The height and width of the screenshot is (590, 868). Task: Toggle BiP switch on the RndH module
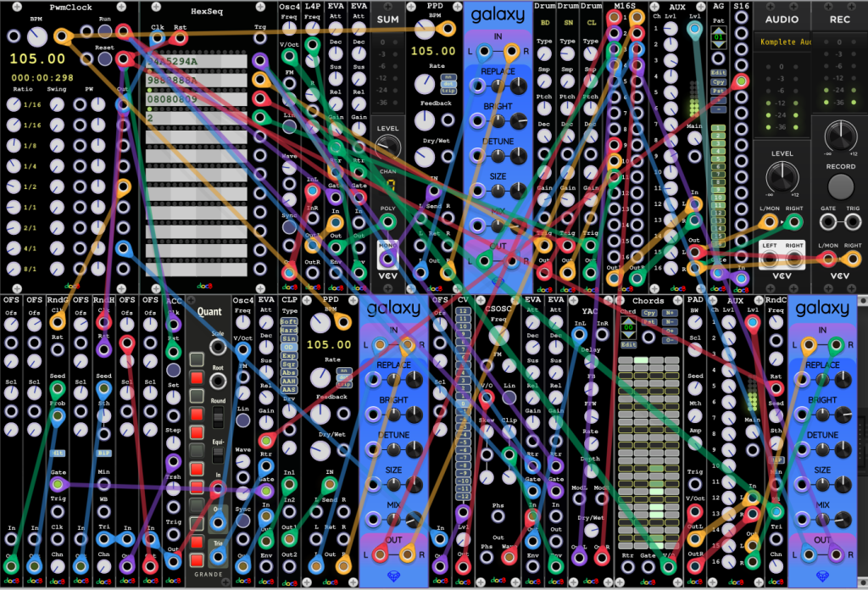coord(104,454)
